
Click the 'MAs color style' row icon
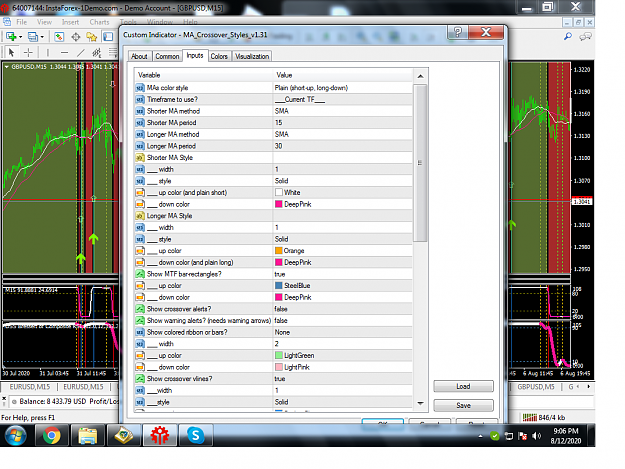click(140, 88)
